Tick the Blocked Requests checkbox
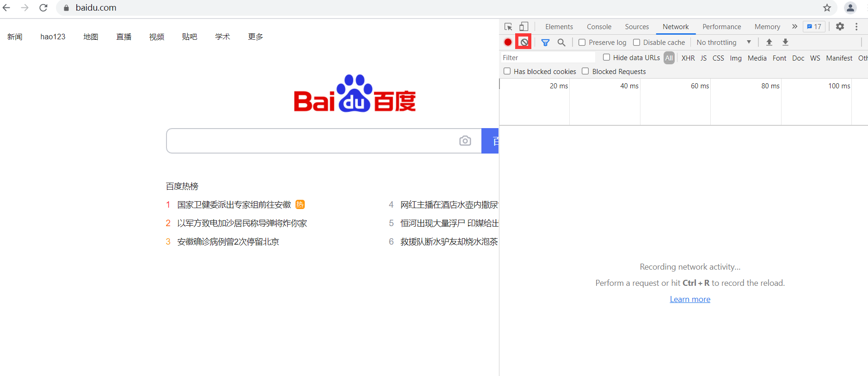The width and height of the screenshot is (868, 376). tap(585, 71)
